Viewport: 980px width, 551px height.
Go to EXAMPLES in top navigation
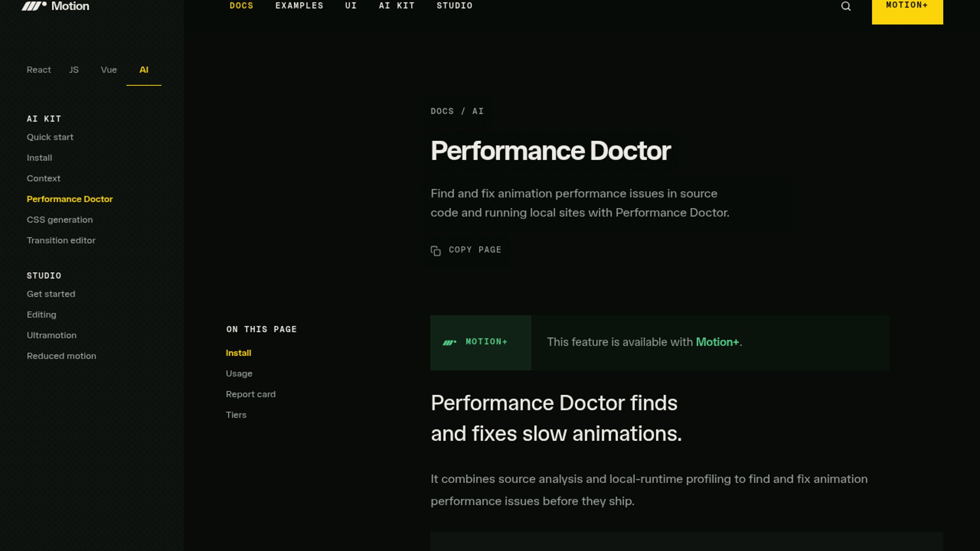click(299, 6)
